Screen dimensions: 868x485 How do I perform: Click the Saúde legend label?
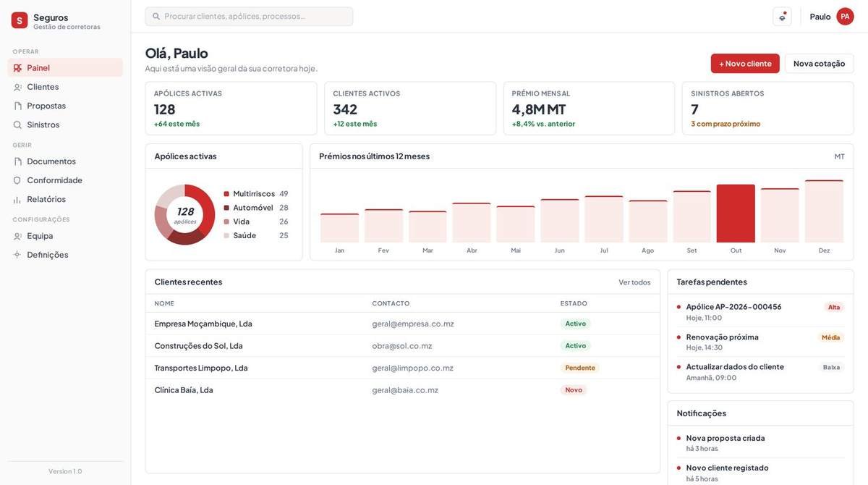click(244, 235)
